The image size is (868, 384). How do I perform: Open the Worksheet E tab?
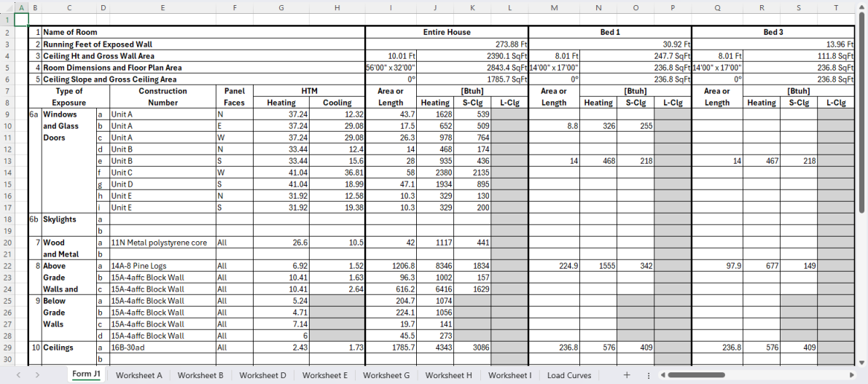coord(324,375)
